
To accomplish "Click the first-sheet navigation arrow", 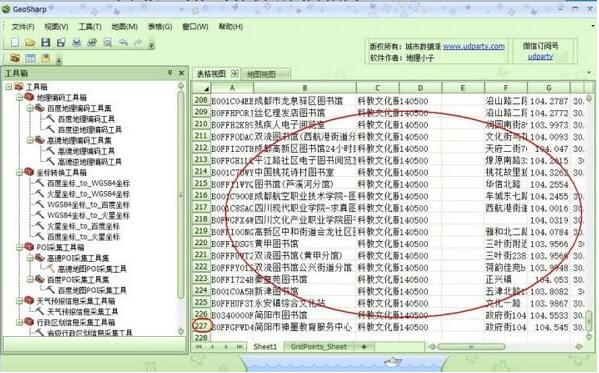I will point(199,347).
